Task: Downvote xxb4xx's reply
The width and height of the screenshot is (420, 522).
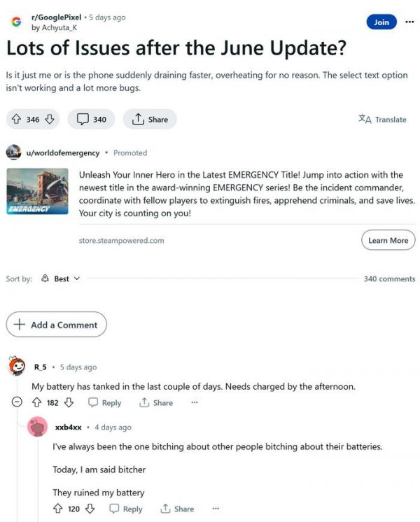Action: click(90, 509)
